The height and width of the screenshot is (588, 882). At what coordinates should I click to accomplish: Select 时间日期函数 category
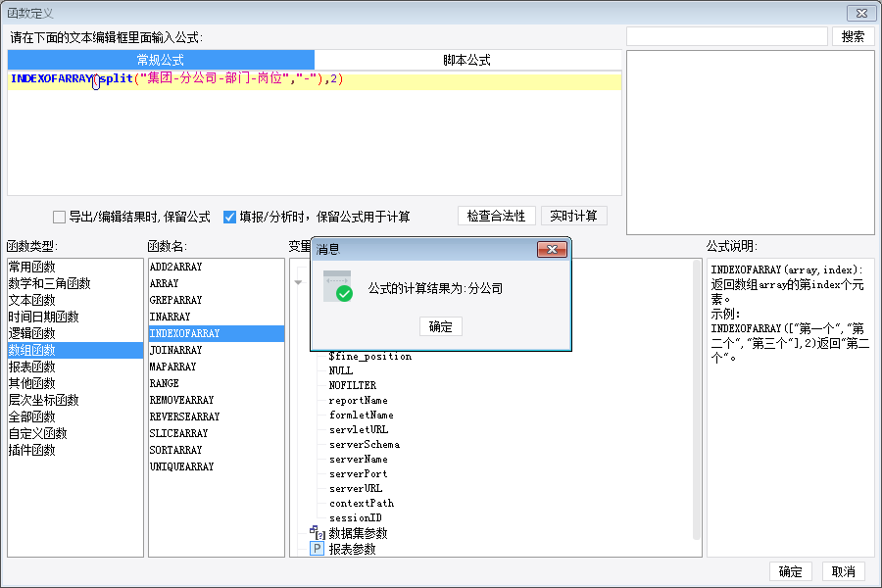(x=74, y=317)
